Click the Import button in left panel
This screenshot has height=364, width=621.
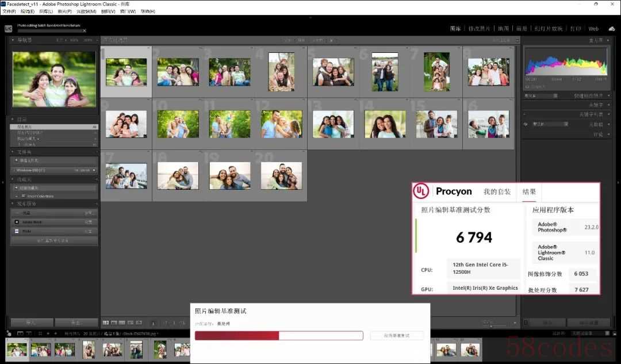pyautogui.click(x=32, y=323)
